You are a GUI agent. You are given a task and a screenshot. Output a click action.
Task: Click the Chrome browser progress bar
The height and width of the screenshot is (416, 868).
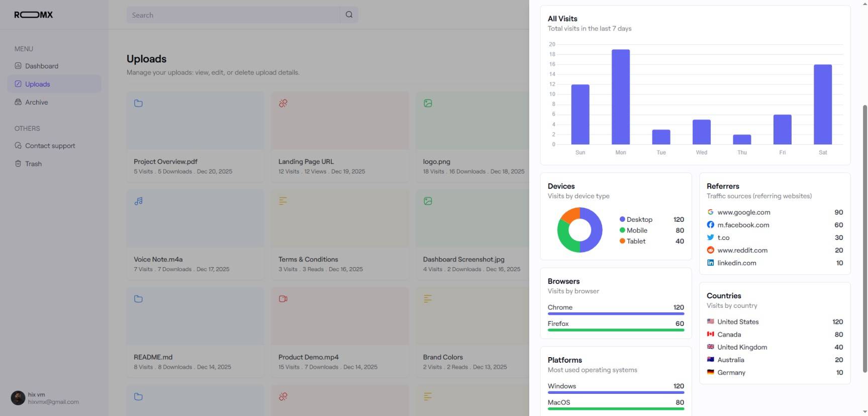click(616, 313)
